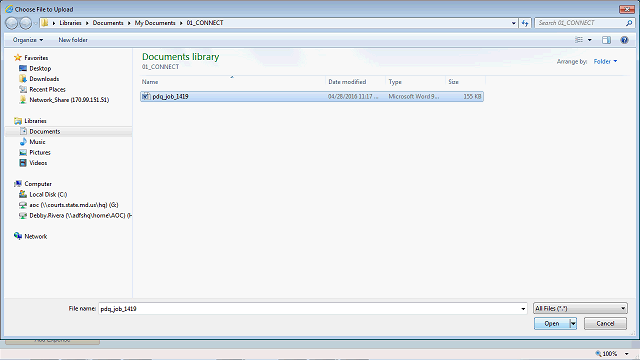Open the Arrange by Folder dropdown
Viewport: 640px width, 360px height.
click(x=605, y=61)
